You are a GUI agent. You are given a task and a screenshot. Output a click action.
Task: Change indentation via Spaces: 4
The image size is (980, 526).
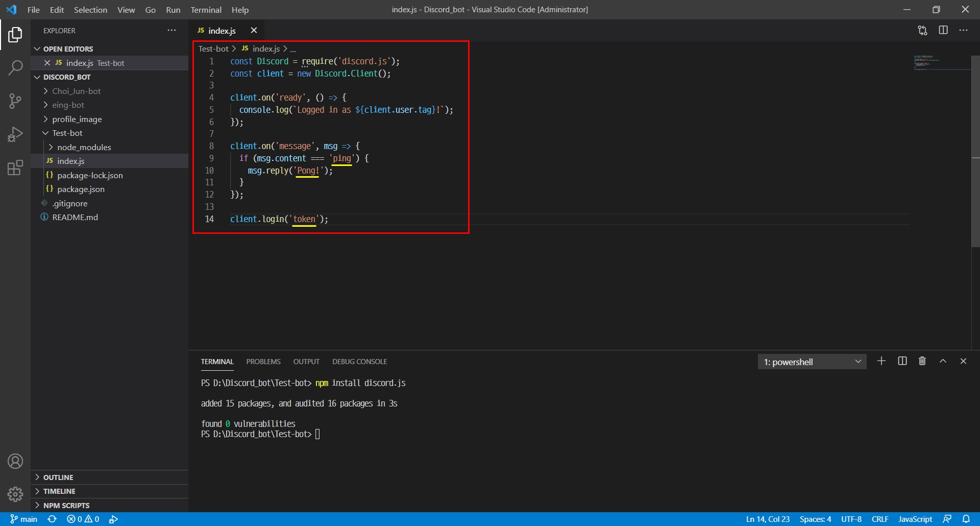click(x=815, y=519)
